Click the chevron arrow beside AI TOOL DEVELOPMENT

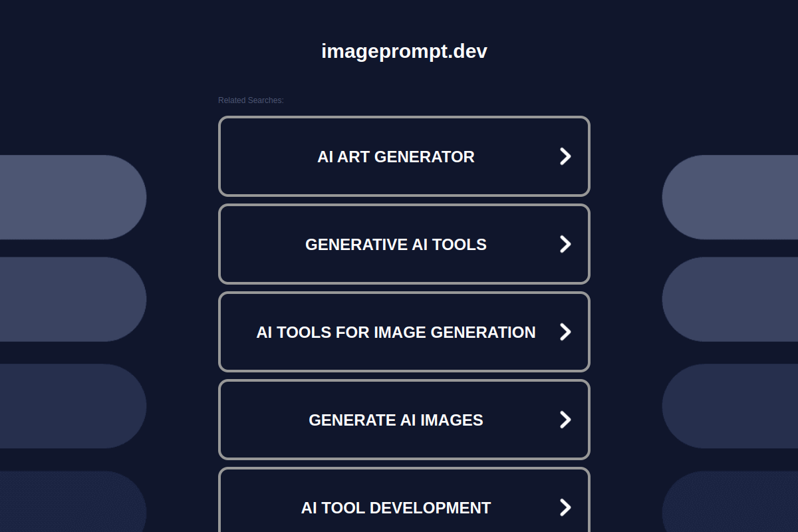pyautogui.click(x=565, y=507)
